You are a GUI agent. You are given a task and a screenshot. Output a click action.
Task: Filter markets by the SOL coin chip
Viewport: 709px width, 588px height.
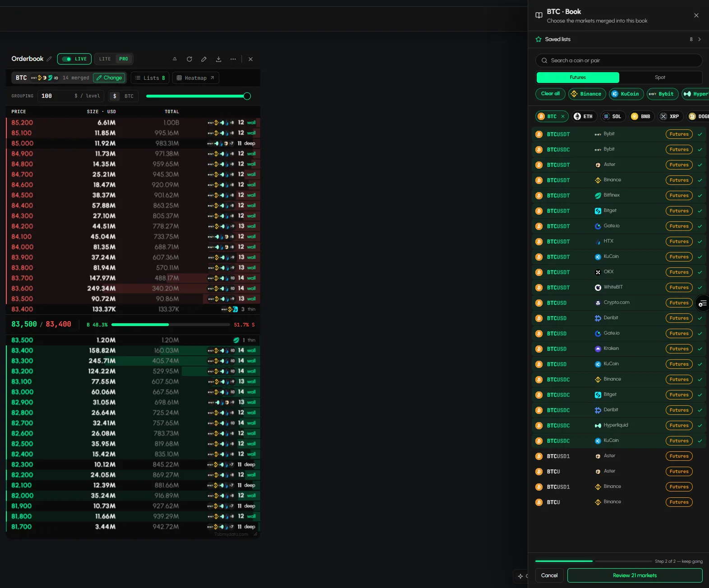click(x=612, y=116)
